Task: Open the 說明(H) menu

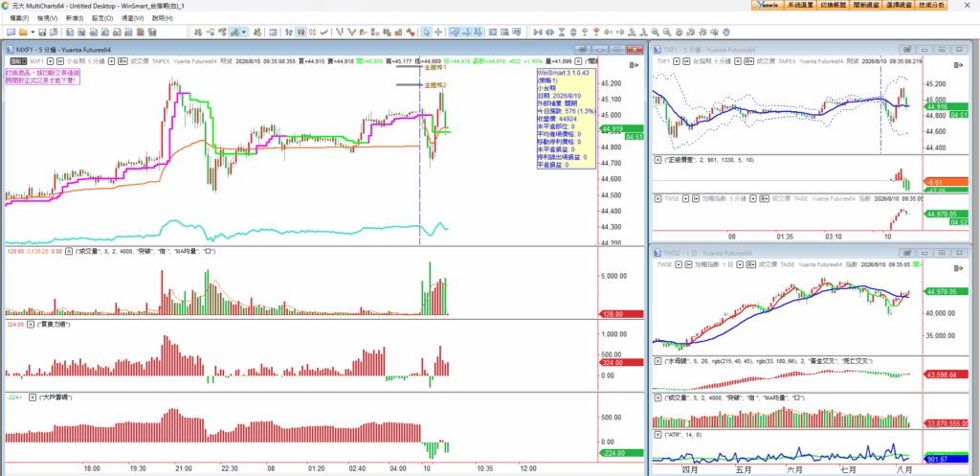Action: [163, 18]
